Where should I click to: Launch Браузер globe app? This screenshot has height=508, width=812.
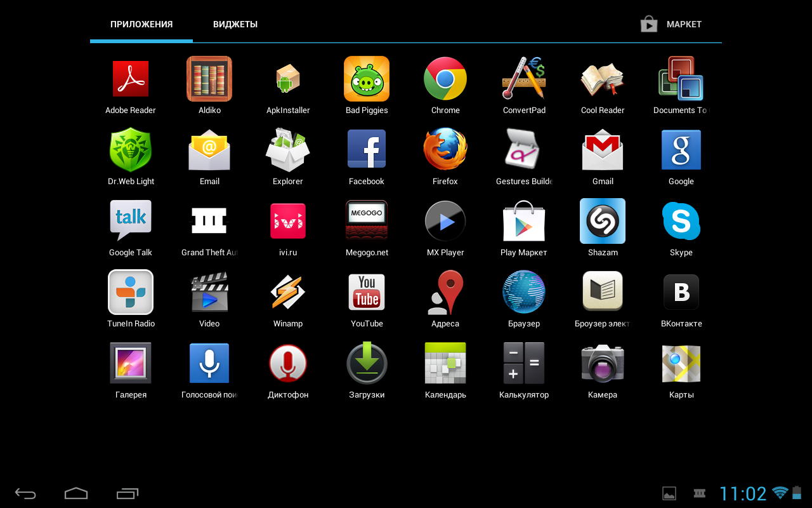click(524, 292)
